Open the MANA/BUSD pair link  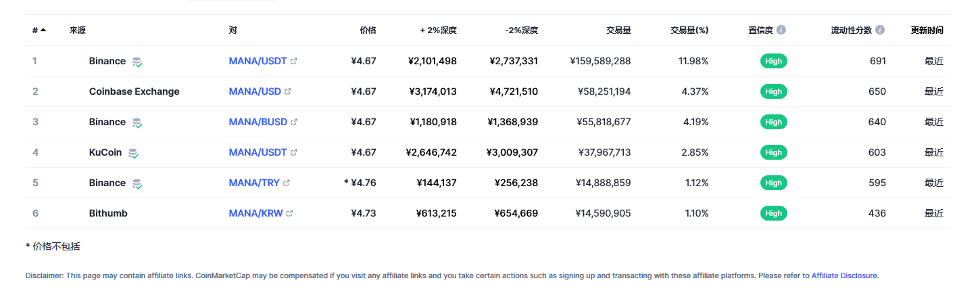258,122
